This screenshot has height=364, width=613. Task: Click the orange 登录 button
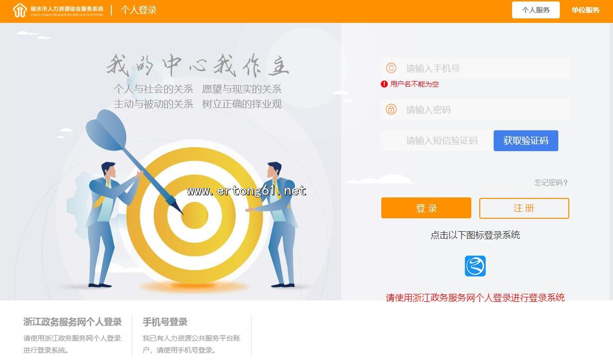[426, 208]
